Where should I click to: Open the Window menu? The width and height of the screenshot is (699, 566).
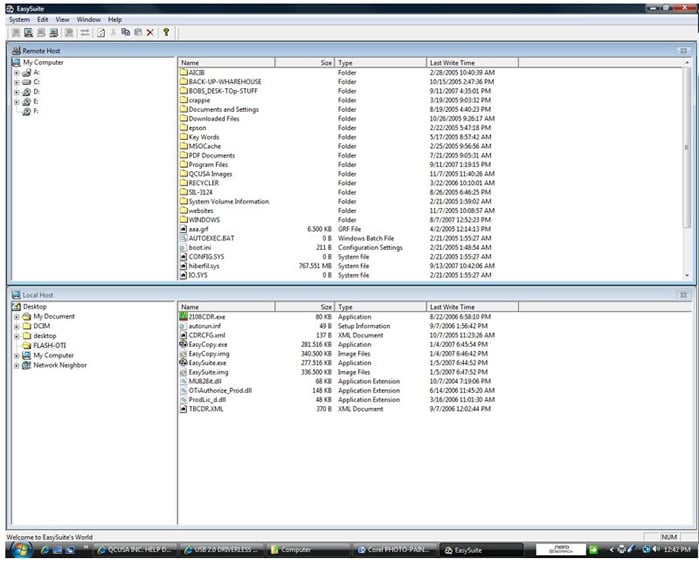[x=88, y=19]
